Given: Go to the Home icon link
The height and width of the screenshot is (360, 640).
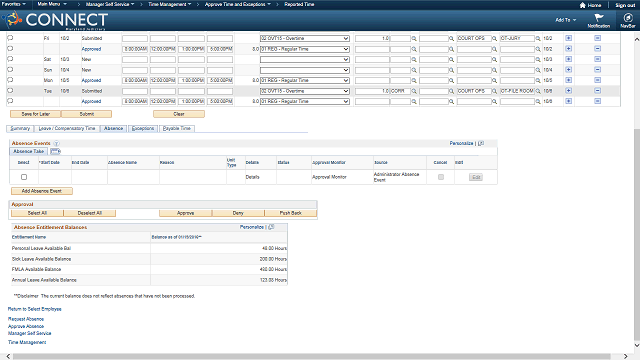Looking at the screenshot, I should point(590,5).
